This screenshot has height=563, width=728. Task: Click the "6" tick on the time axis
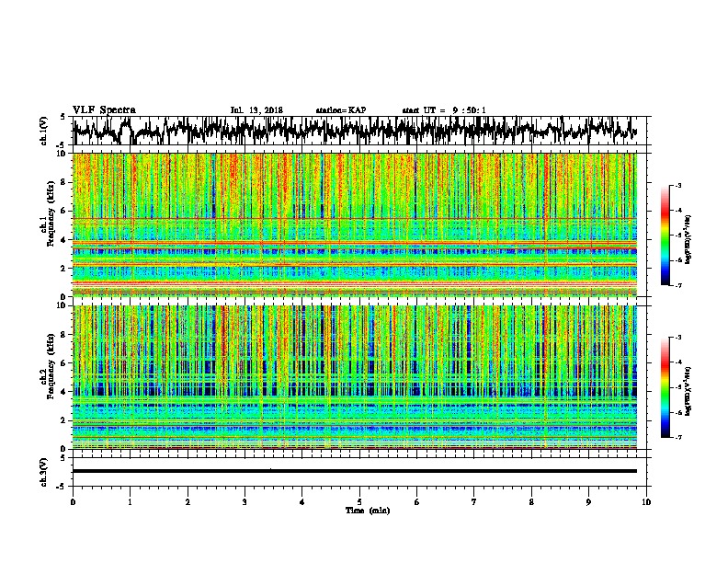[x=417, y=502]
